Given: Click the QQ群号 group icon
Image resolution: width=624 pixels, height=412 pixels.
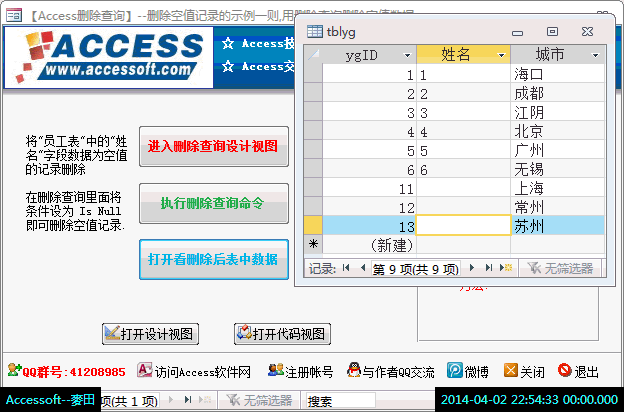Looking at the screenshot, I should pos(14,370).
